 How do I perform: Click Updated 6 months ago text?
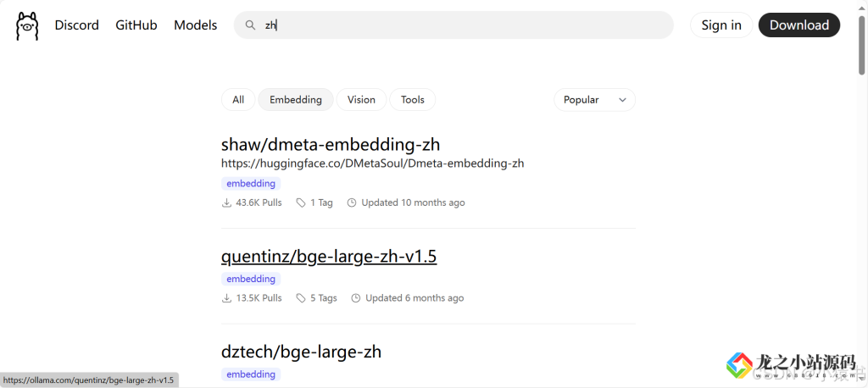pos(415,298)
